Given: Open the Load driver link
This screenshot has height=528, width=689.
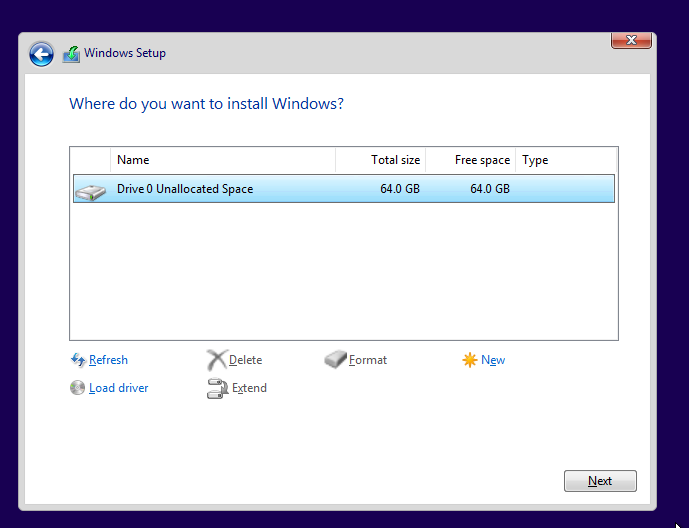Looking at the screenshot, I should click(119, 388).
